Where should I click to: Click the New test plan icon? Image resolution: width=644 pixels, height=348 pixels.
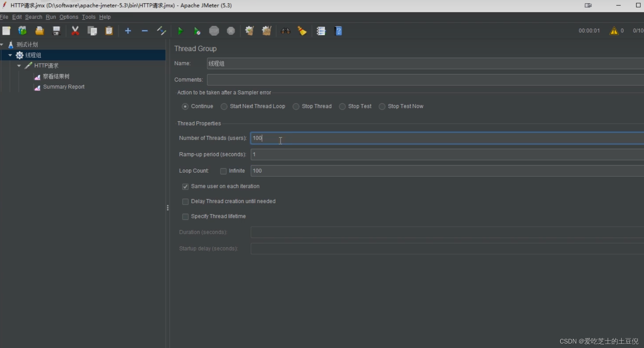(6, 31)
